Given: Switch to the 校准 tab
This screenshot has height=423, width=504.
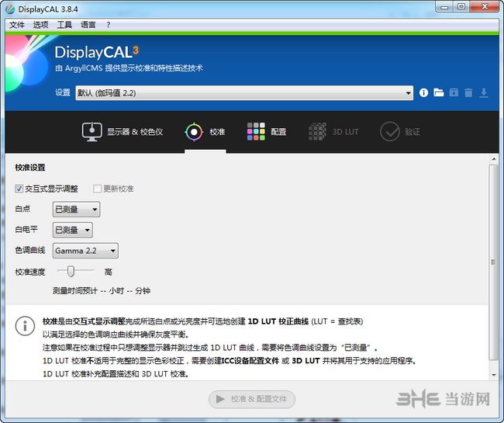Looking at the screenshot, I should [x=205, y=132].
